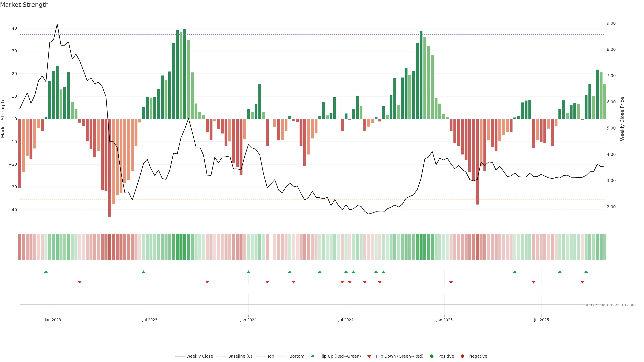Hide the Top threshold via legend label
Screen dimensions: 644x362
tap(271, 356)
